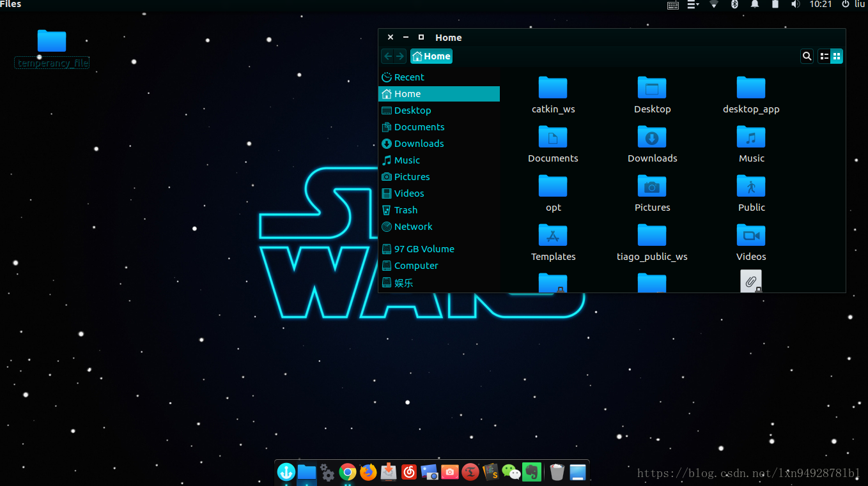Open Downloads from the sidebar
This screenshot has width=868, height=486.
point(439,144)
